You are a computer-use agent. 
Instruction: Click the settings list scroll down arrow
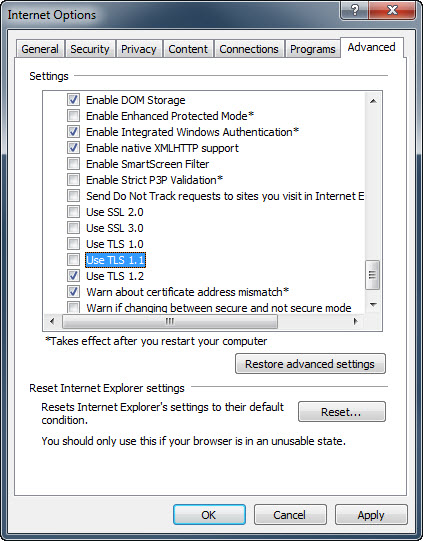point(373,304)
